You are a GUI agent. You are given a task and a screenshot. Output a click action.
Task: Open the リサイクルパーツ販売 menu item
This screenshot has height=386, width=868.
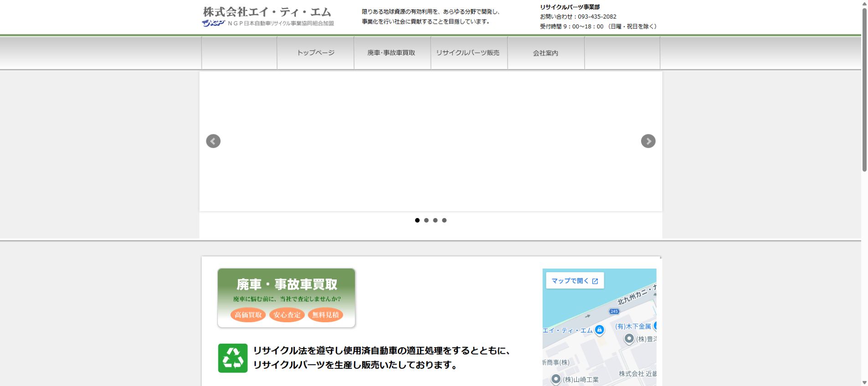(468, 53)
